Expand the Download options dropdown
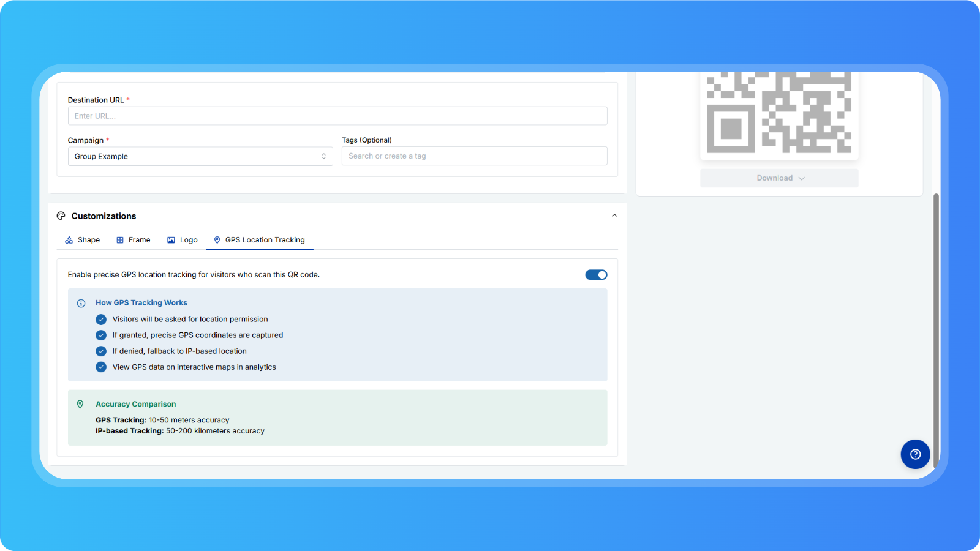The image size is (980, 551). click(x=779, y=178)
